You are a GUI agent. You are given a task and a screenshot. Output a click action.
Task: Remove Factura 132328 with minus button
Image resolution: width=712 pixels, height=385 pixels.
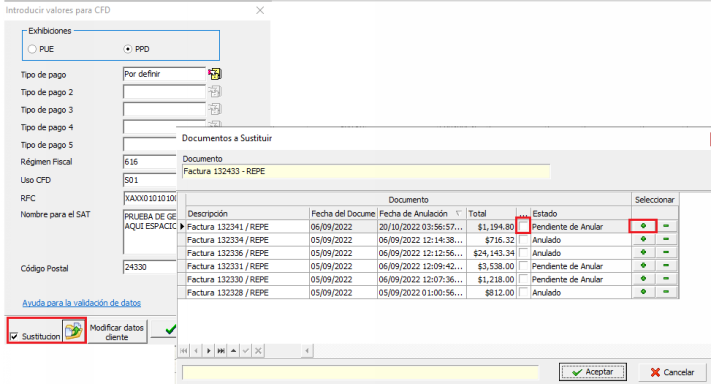(x=666, y=292)
